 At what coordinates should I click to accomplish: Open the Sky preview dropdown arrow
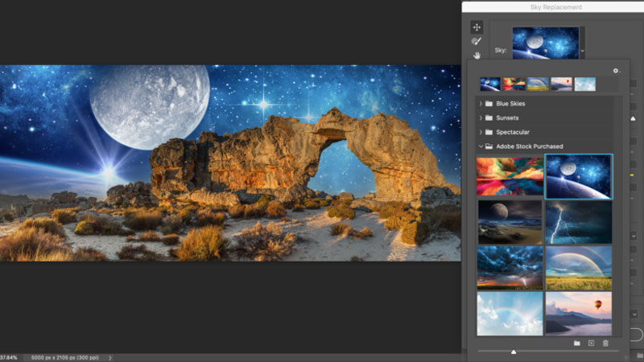click(x=583, y=50)
